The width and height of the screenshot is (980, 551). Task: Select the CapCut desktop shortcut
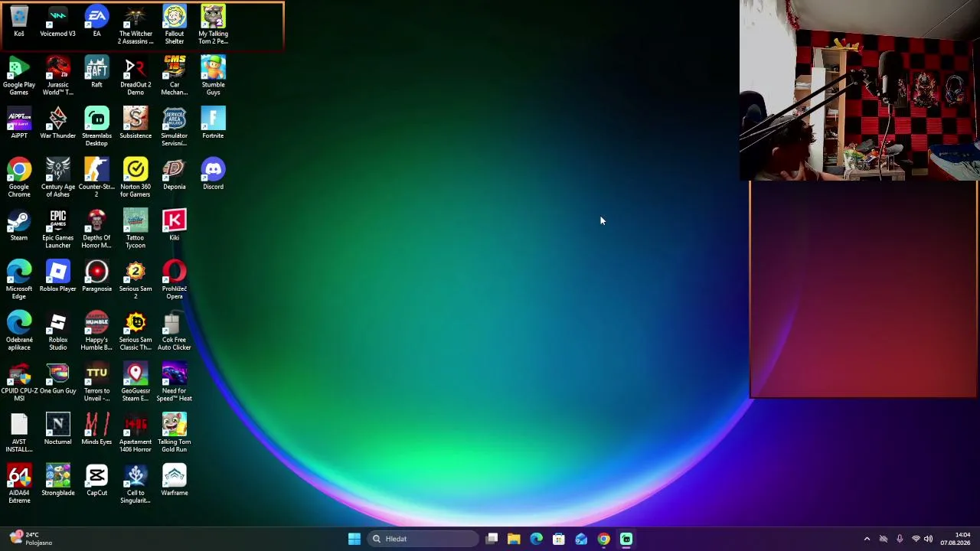(x=96, y=481)
